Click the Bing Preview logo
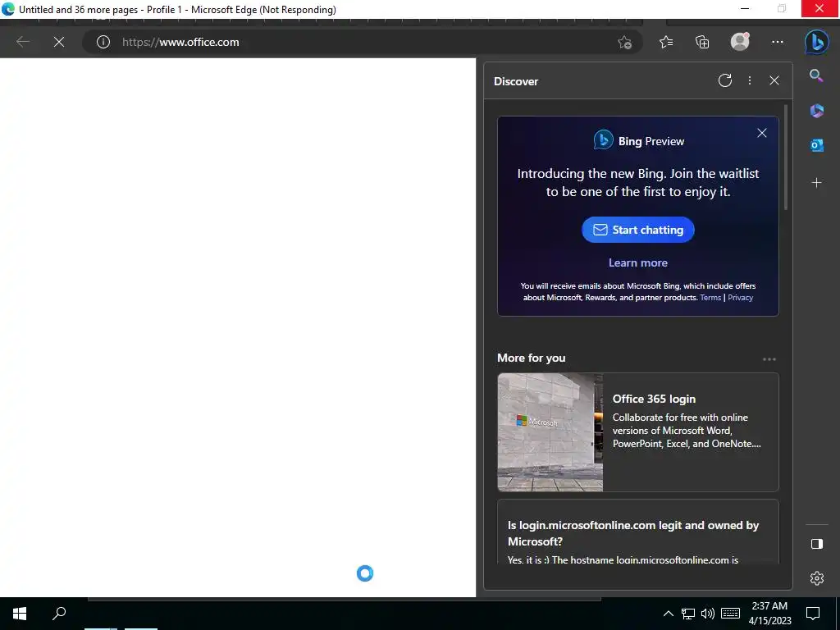The image size is (840, 630). click(x=603, y=140)
